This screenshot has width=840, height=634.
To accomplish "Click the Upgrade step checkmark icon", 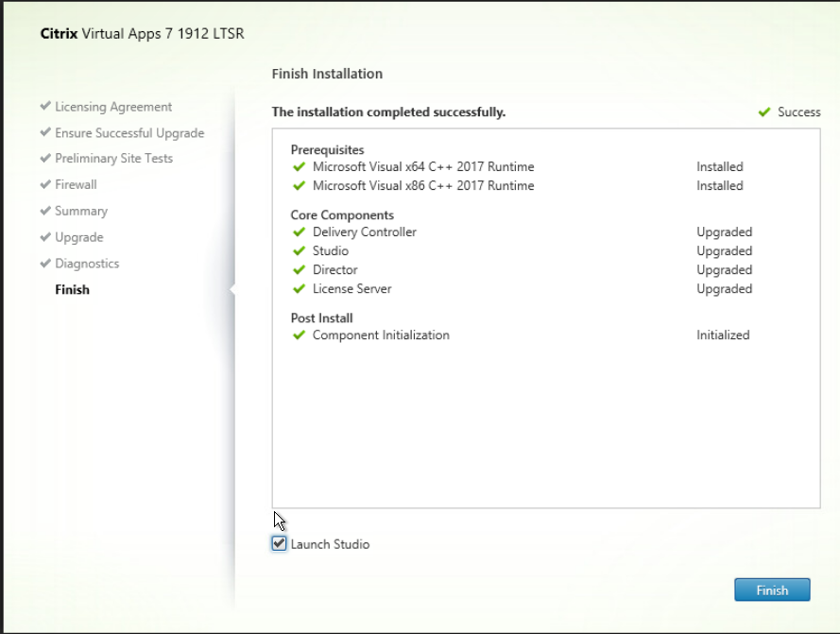I will (x=45, y=237).
